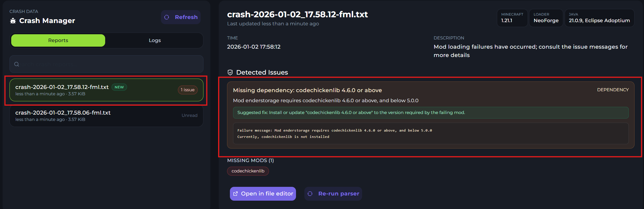Click the search magnifier icon
Screen dimensions: 644x209
click(17, 64)
